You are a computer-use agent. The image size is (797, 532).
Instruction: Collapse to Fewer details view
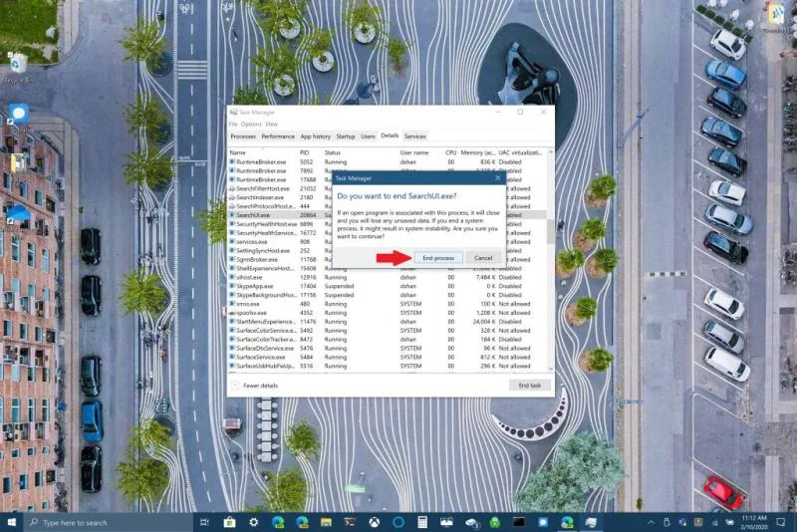255,386
